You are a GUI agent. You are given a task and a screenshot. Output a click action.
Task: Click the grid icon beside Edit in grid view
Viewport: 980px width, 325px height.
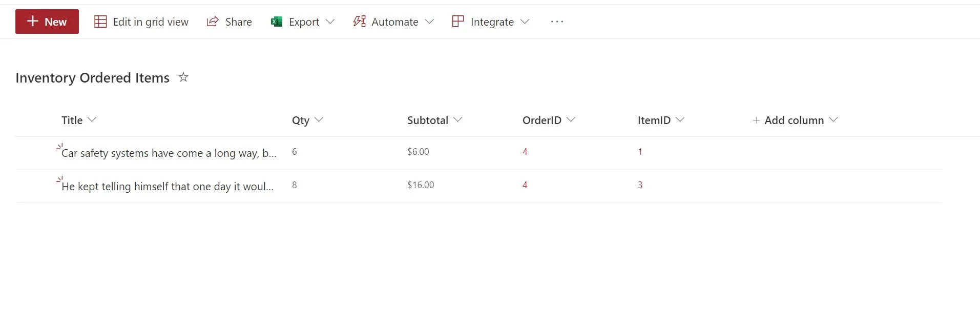tap(100, 22)
